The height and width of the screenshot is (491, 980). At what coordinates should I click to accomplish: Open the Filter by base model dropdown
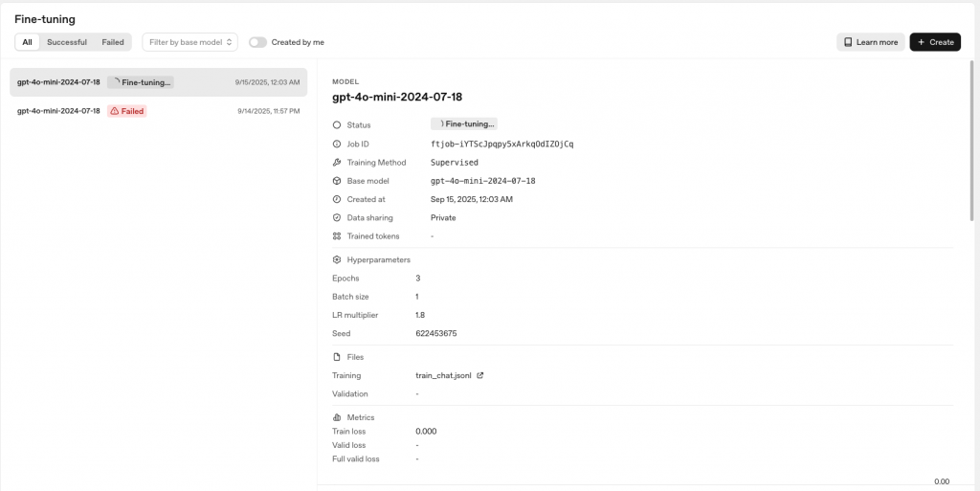click(x=190, y=42)
